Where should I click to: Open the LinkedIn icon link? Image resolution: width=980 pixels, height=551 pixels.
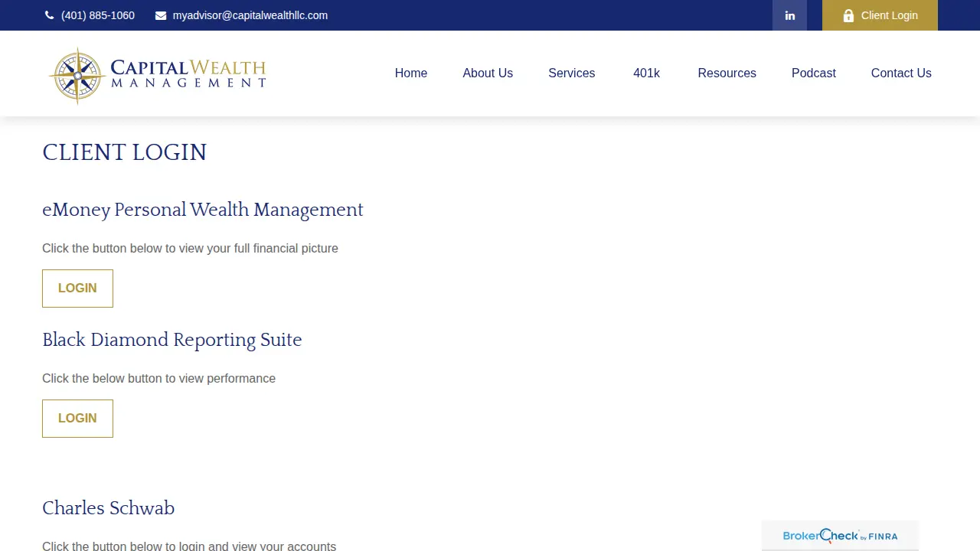tap(789, 15)
